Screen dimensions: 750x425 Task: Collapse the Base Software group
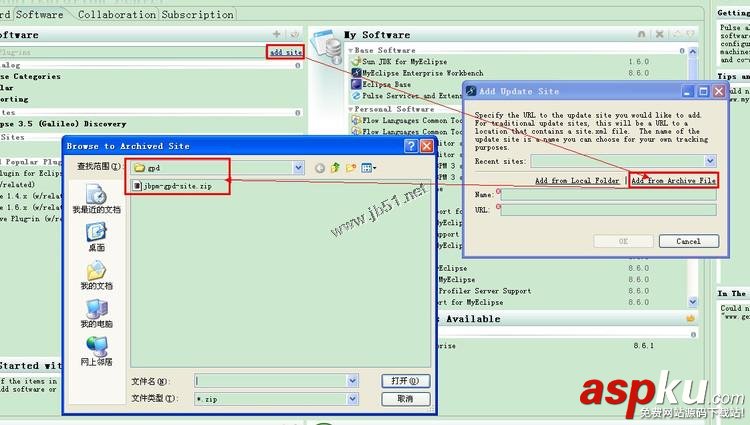351,50
